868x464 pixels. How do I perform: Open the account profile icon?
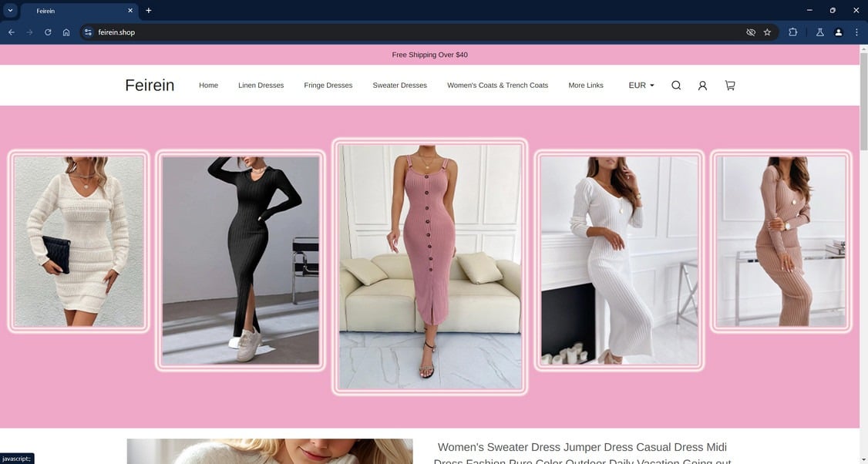[x=702, y=86]
